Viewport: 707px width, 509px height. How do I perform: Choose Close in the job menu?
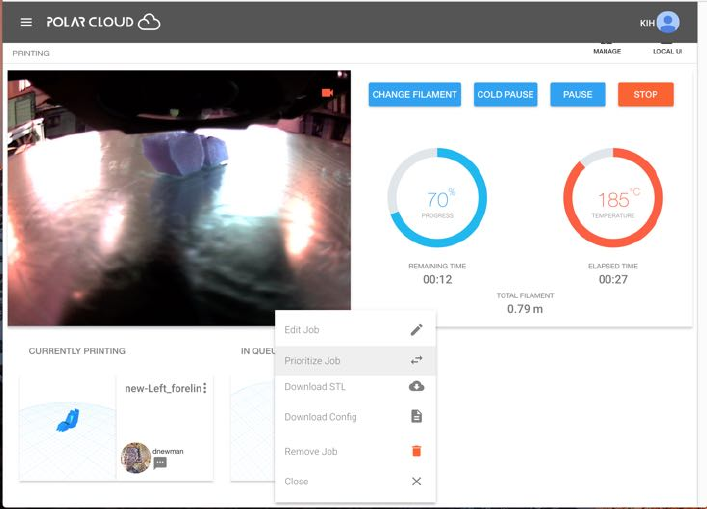click(355, 481)
